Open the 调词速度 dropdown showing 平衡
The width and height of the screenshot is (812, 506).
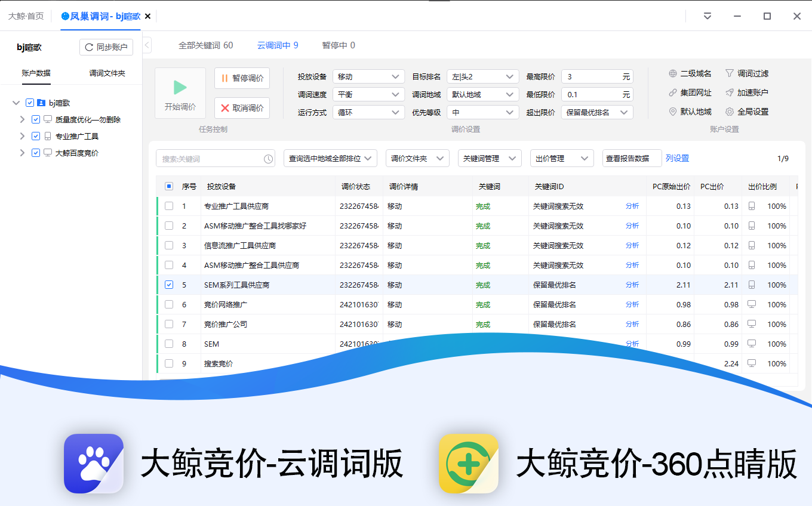point(369,94)
